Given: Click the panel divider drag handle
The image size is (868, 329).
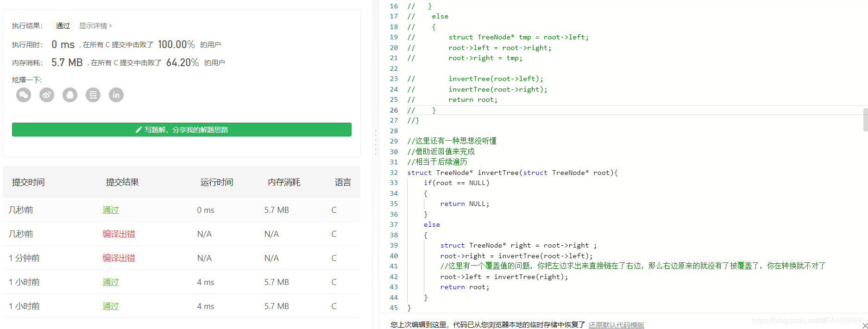Looking at the screenshot, I should [376, 143].
